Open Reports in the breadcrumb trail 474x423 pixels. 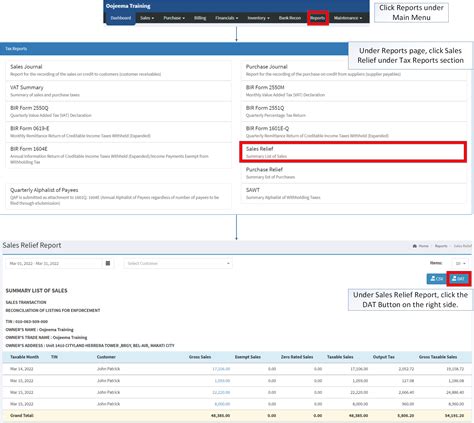pyautogui.click(x=441, y=246)
